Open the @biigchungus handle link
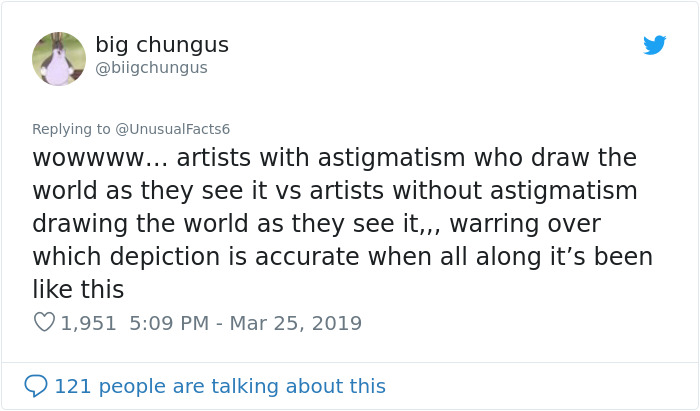This screenshot has height=411, width=700. click(x=151, y=68)
